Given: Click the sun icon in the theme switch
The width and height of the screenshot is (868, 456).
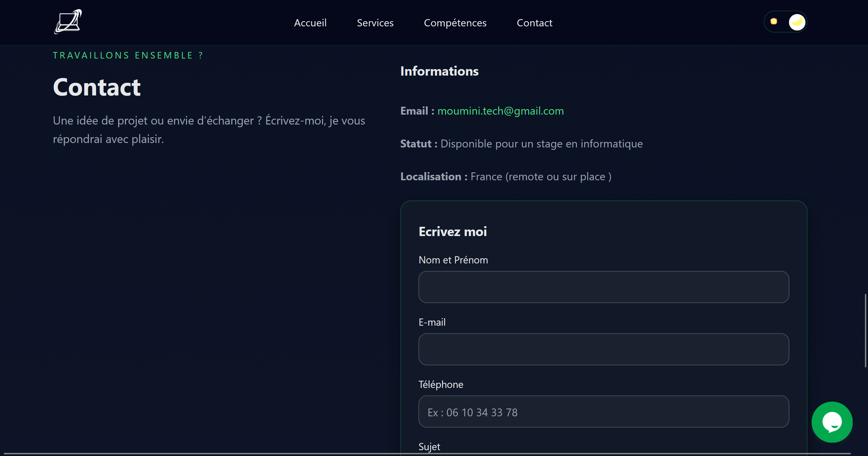Looking at the screenshot, I should coord(774,22).
